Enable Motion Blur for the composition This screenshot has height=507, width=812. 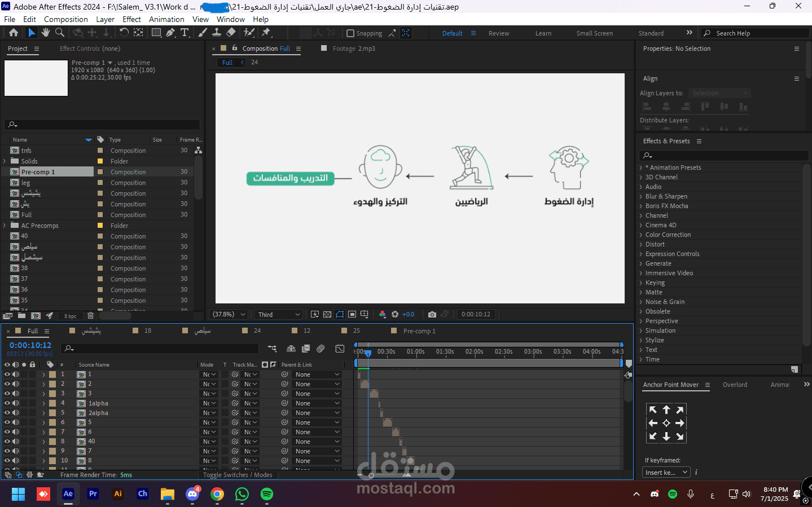click(x=321, y=349)
